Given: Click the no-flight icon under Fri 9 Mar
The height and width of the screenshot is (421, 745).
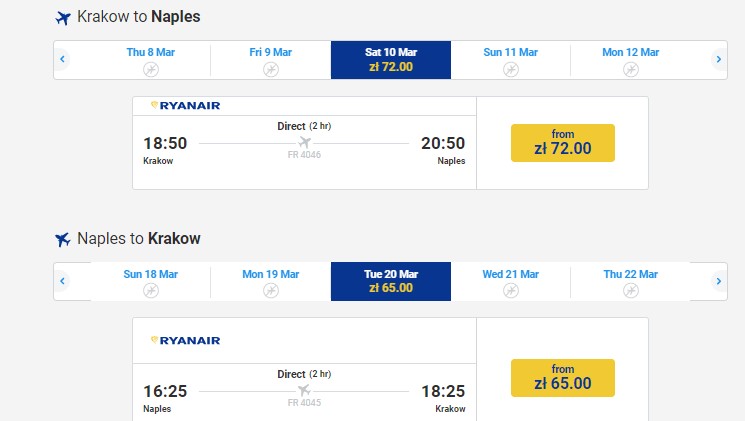Looking at the screenshot, I should tap(271, 69).
